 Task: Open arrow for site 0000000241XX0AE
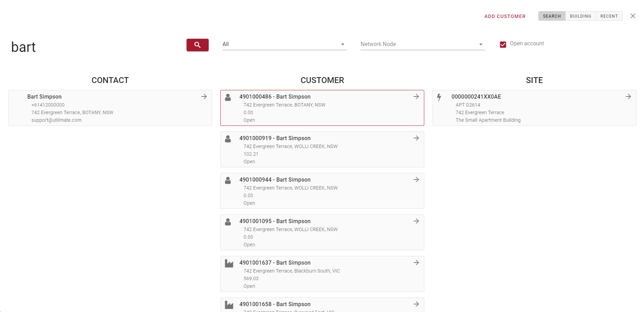click(x=628, y=97)
